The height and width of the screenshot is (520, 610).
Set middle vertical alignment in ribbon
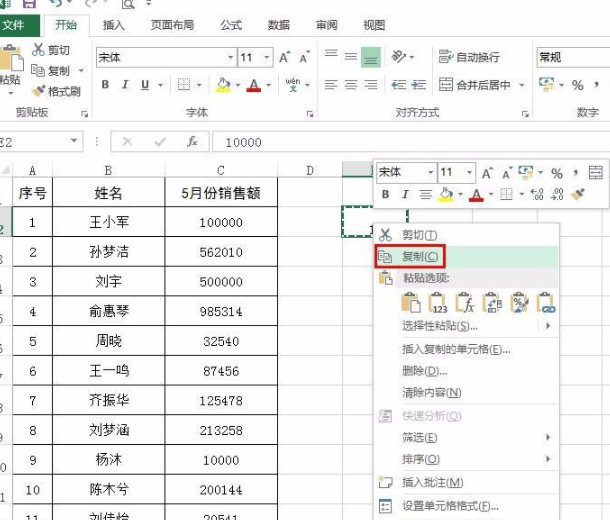tap(351, 57)
